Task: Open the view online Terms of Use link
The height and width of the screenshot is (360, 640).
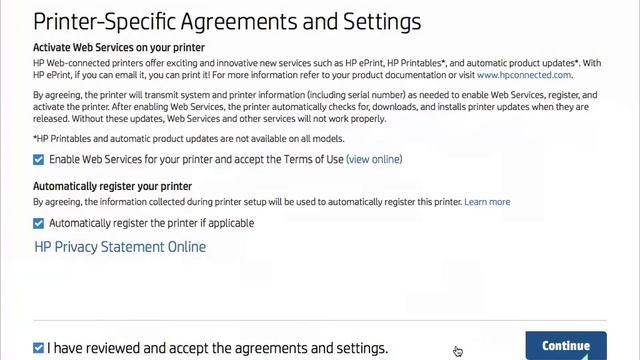Action: [374, 159]
